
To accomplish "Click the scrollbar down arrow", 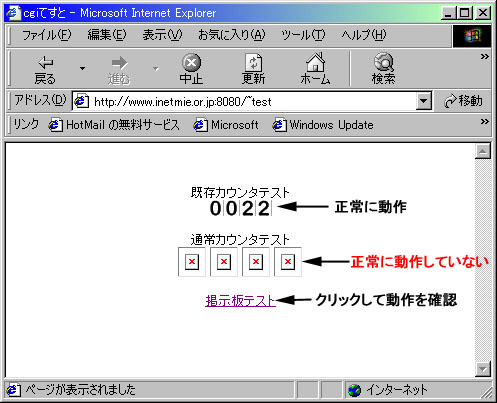I will [483, 369].
